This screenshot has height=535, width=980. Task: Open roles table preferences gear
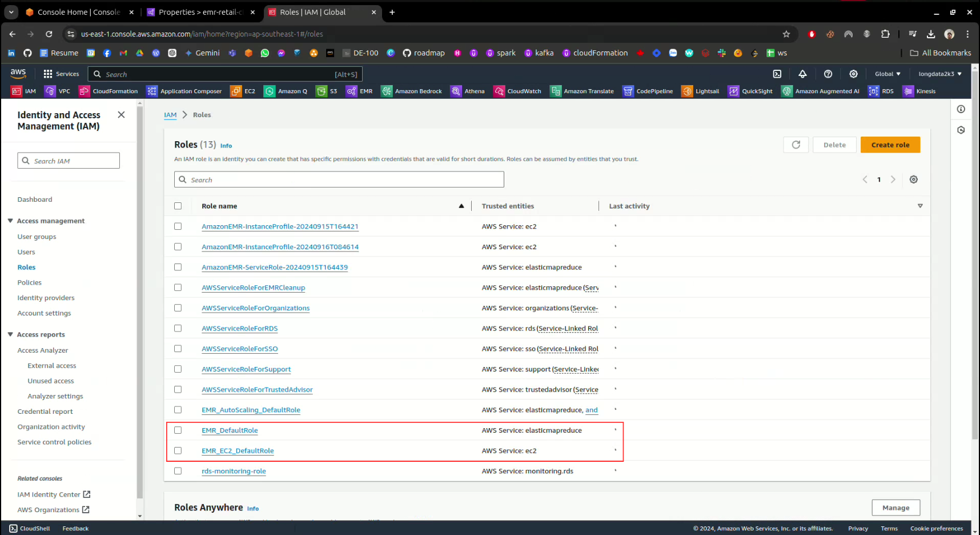click(x=913, y=179)
